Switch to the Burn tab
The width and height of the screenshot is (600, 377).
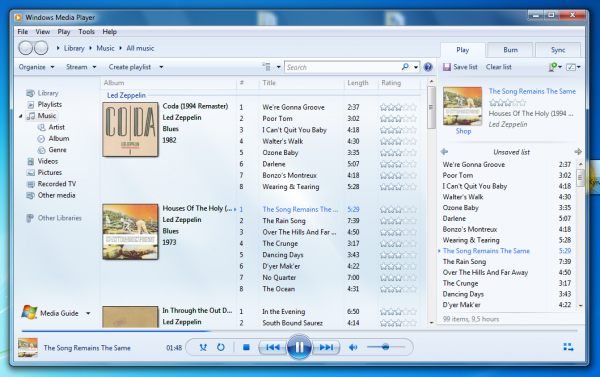510,50
